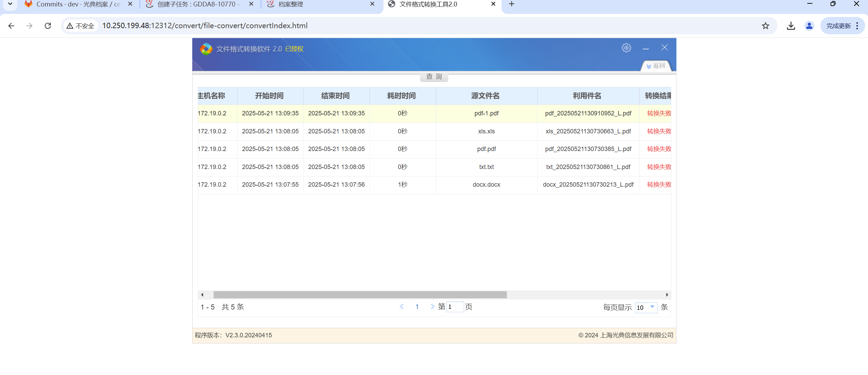Click the scrollbar left arrow
Viewport: 868px width, 375px height.
[202, 295]
